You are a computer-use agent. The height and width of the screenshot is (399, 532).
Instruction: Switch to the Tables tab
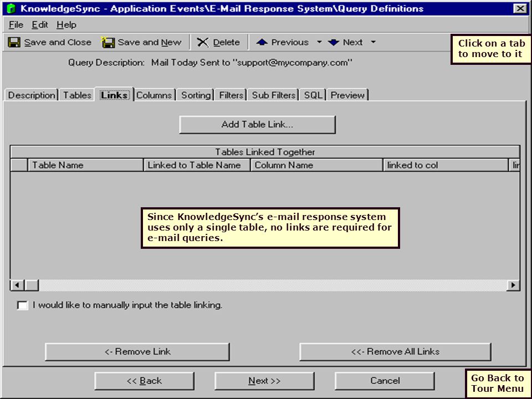[78, 95]
